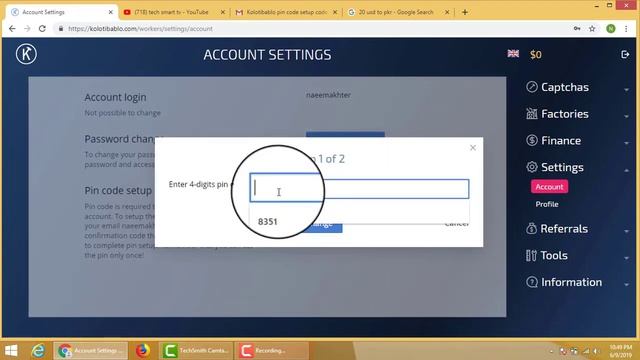This screenshot has height=360, width=640.
Task: Open a new tab with plus button
Action: [x=464, y=12]
